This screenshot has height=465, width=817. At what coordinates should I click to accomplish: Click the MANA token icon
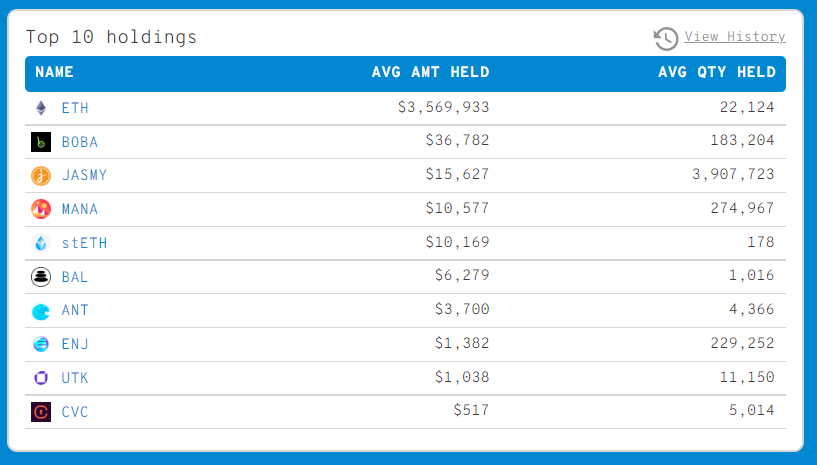tap(41, 210)
